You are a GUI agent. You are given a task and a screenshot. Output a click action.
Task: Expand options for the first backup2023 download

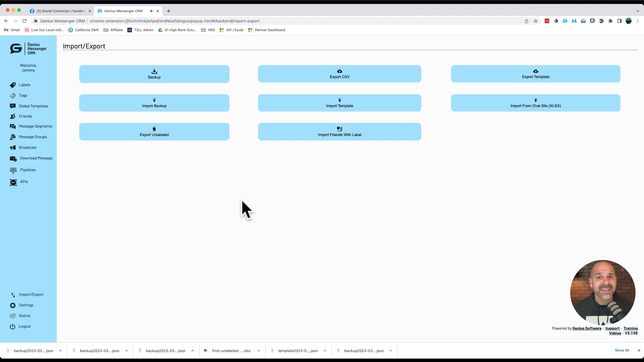[x=60, y=351]
